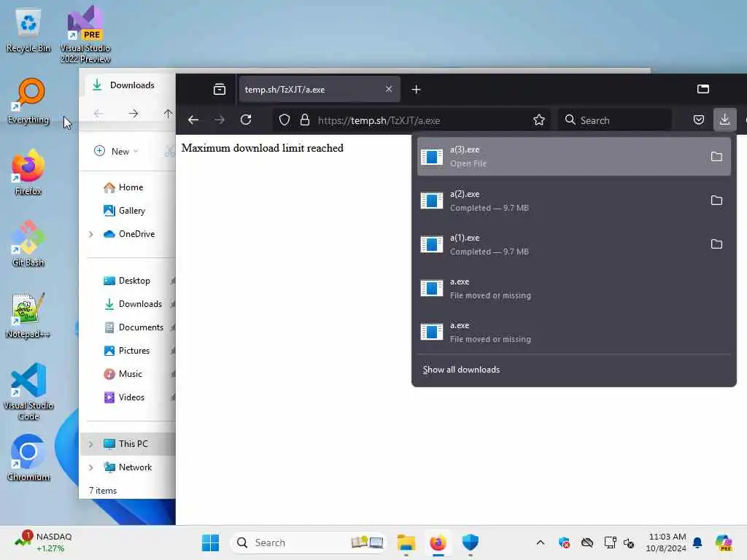Go back in Firefox
The image size is (747, 560).
click(x=193, y=120)
